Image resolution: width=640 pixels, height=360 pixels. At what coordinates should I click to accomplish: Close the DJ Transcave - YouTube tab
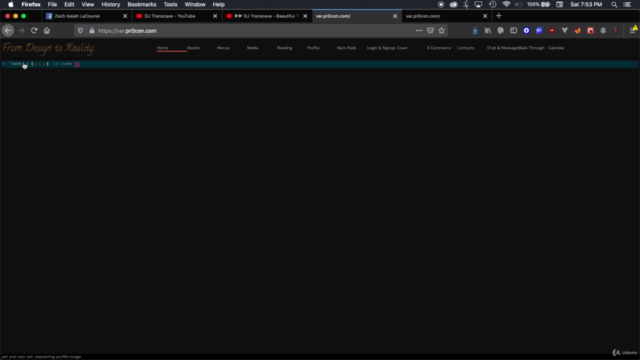[x=215, y=16]
